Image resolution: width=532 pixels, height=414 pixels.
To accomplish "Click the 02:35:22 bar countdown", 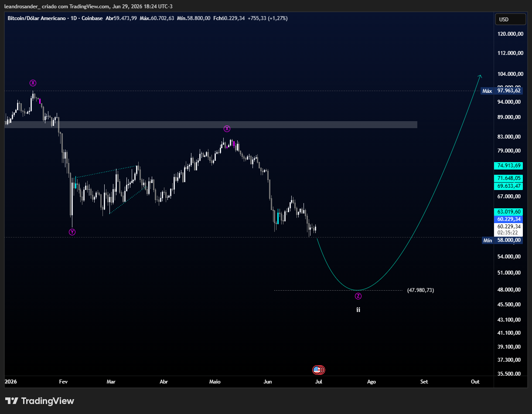I will (x=508, y=233).
